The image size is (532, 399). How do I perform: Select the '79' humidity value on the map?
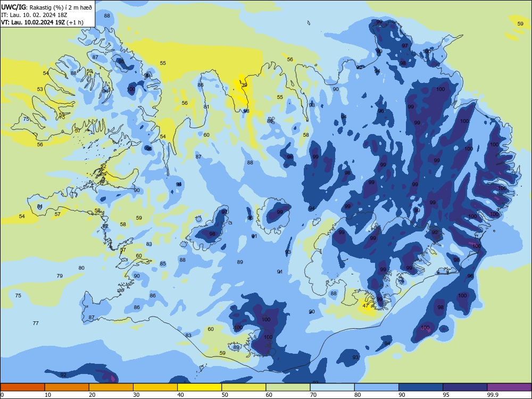pos(60,276)
